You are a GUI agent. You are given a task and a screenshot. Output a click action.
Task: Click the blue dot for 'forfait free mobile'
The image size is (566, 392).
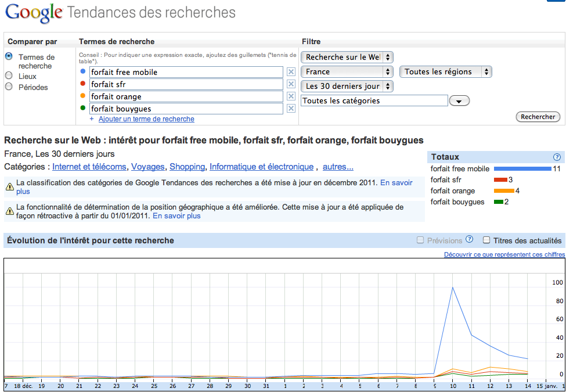(x=83, y=71)
